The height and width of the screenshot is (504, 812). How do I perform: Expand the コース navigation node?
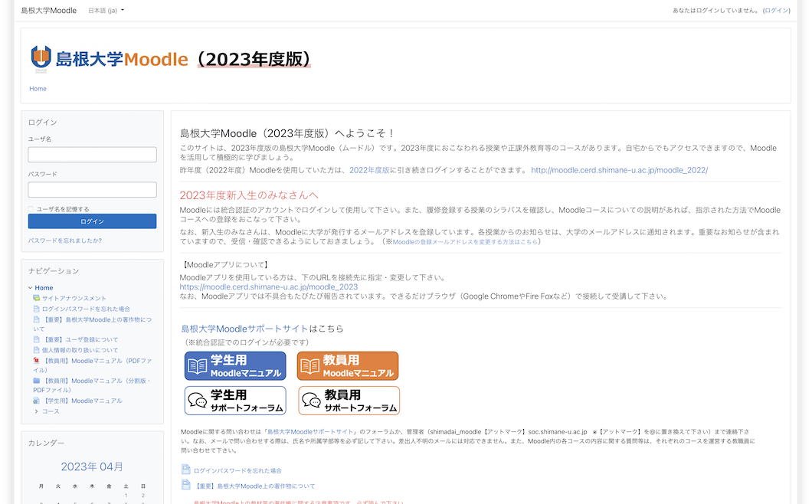pyautogui.click(x=36, y=411)
